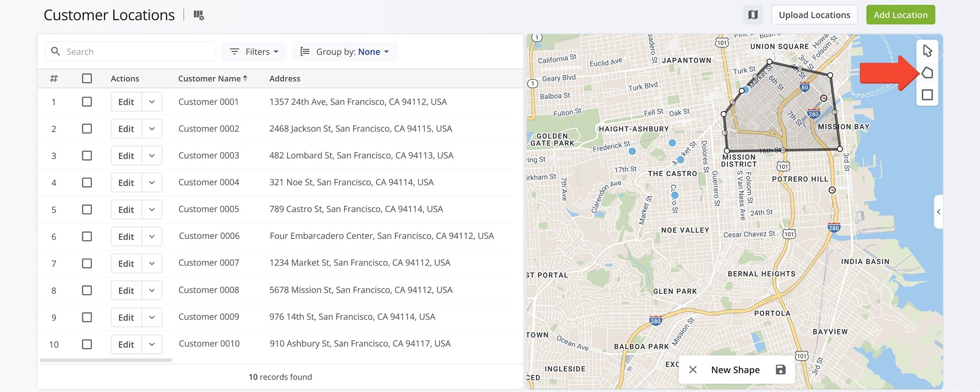Toggle the map view icon
The image size is (980, 392).
point(753,15)
